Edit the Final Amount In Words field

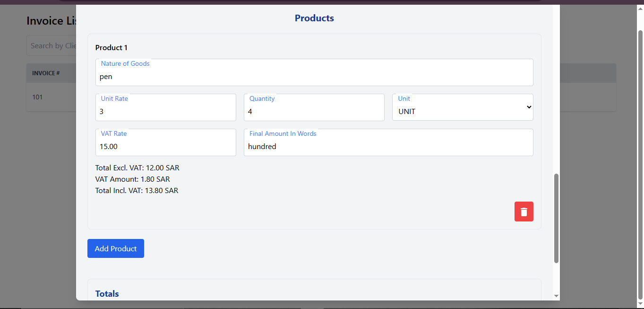click(x=387, y=146)
